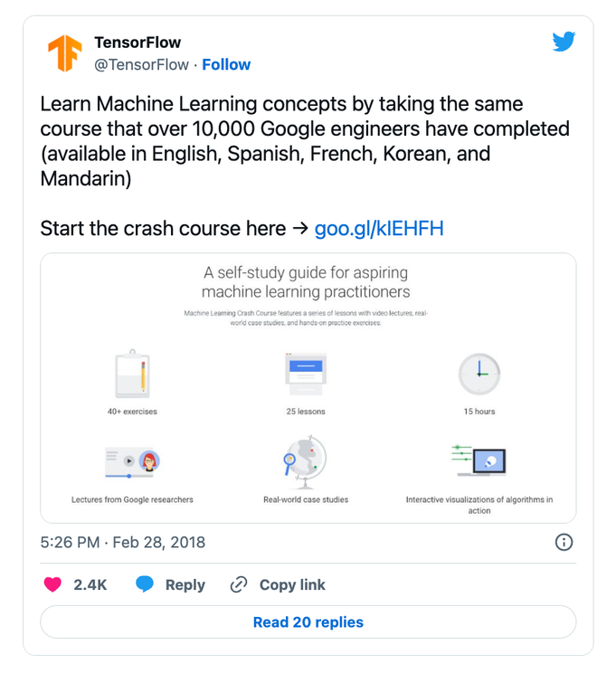The height and width of the screenshot is (673, 616).
Task: Click the 25 lessons monitor icon
Action: click(x=305, y=373)
